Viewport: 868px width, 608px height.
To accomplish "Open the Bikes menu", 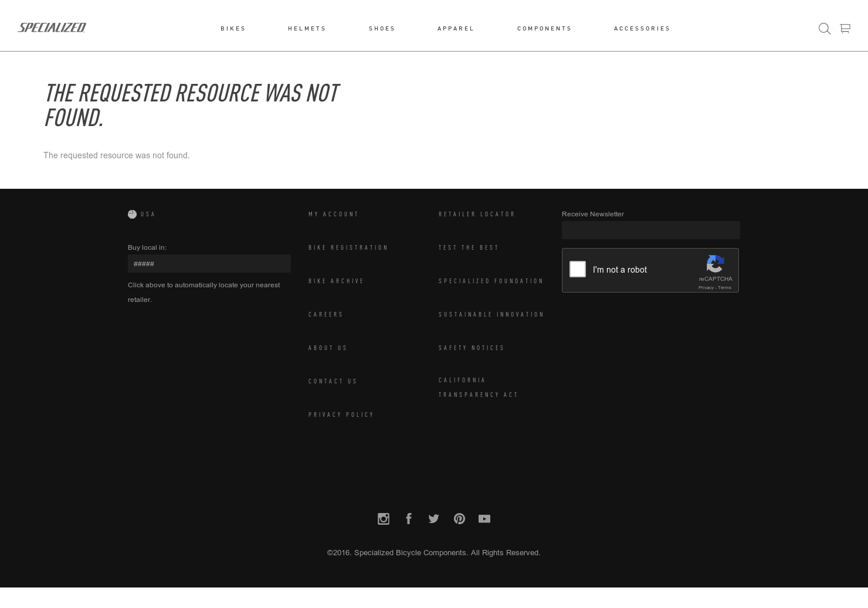I will (x=233, y=29).
